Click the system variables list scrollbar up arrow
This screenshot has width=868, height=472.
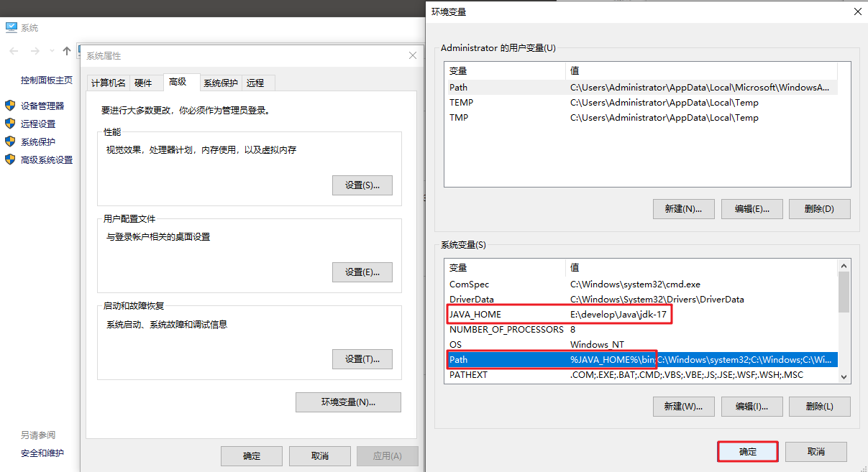pos(844,266)
